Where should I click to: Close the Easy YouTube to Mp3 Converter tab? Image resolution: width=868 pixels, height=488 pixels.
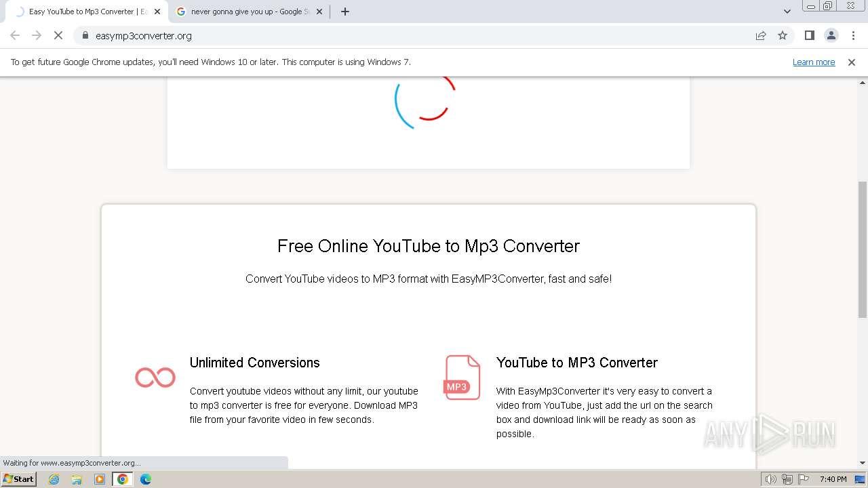[x=157, y=12]
